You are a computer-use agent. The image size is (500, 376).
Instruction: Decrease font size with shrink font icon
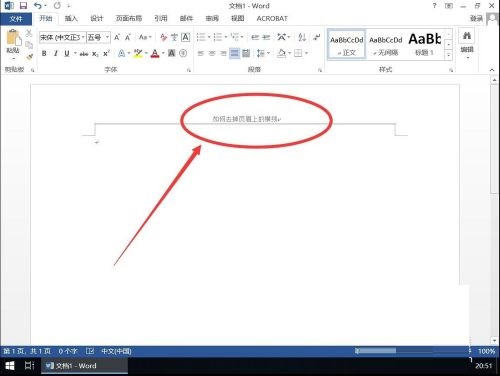[x=128, y=37]
